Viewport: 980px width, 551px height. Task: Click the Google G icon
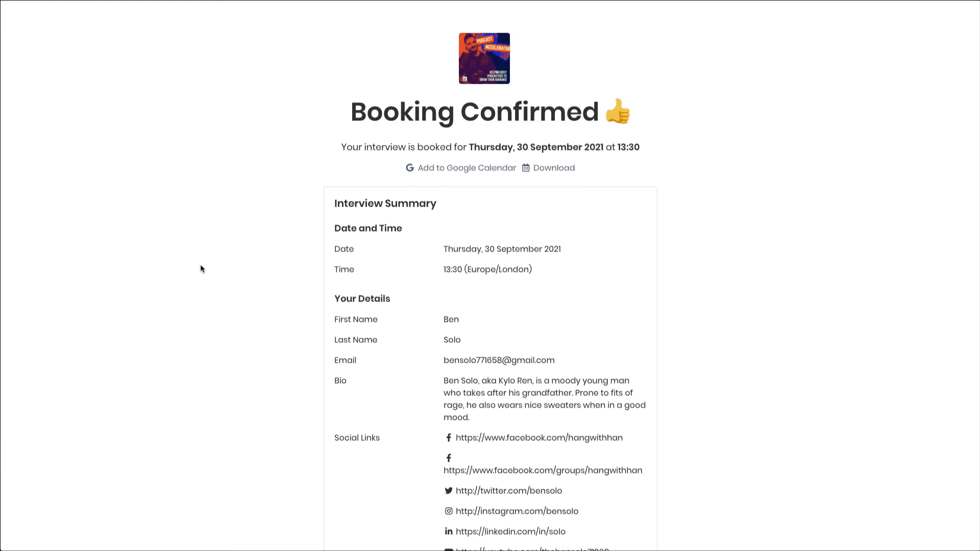click(409, 168)
